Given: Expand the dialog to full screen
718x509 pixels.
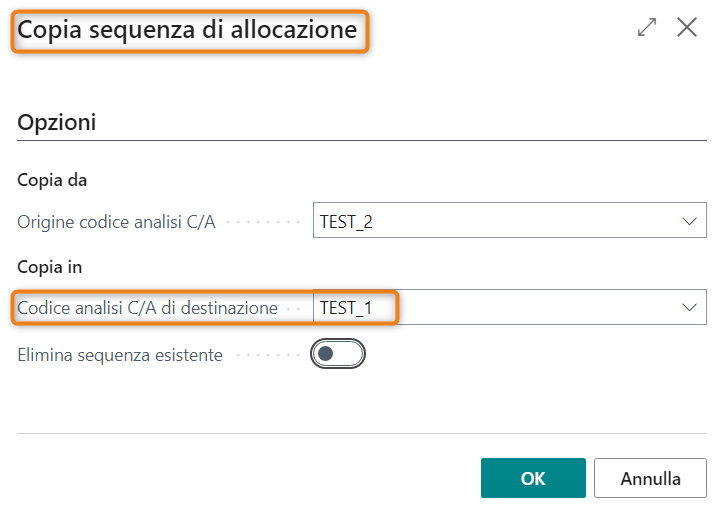Looking at the screenshot, I should pos(647,28).
